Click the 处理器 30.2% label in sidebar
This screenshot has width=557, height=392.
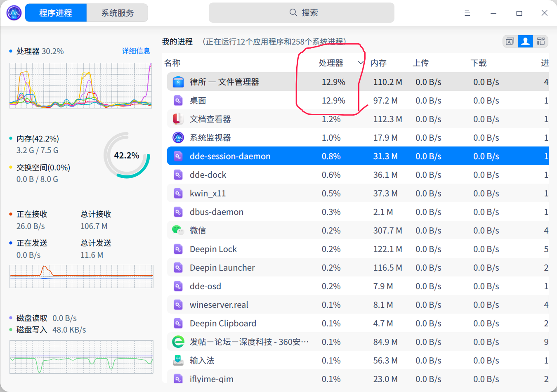(40, 51)
